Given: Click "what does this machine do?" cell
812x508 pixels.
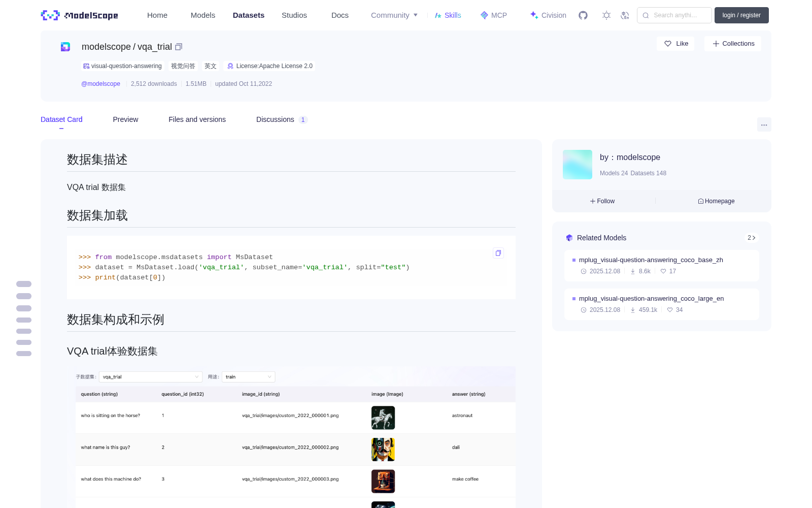Looking at the screenshot, I should tap(111, 479).
